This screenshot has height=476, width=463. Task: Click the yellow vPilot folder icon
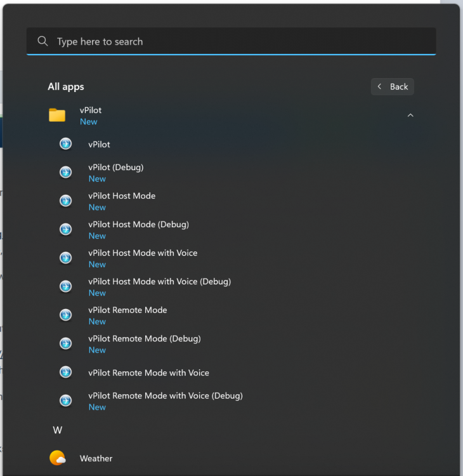pyautogui.click(x=57, y=115)
